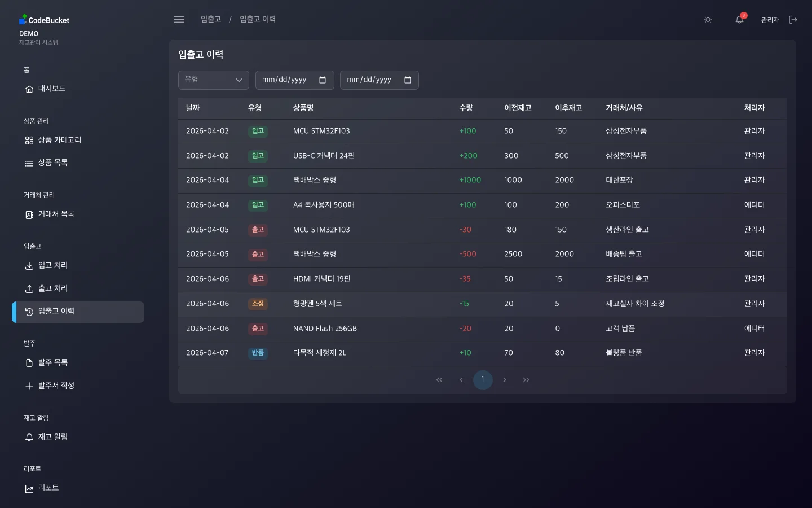Click the 입고 처리 download icon

29,265
